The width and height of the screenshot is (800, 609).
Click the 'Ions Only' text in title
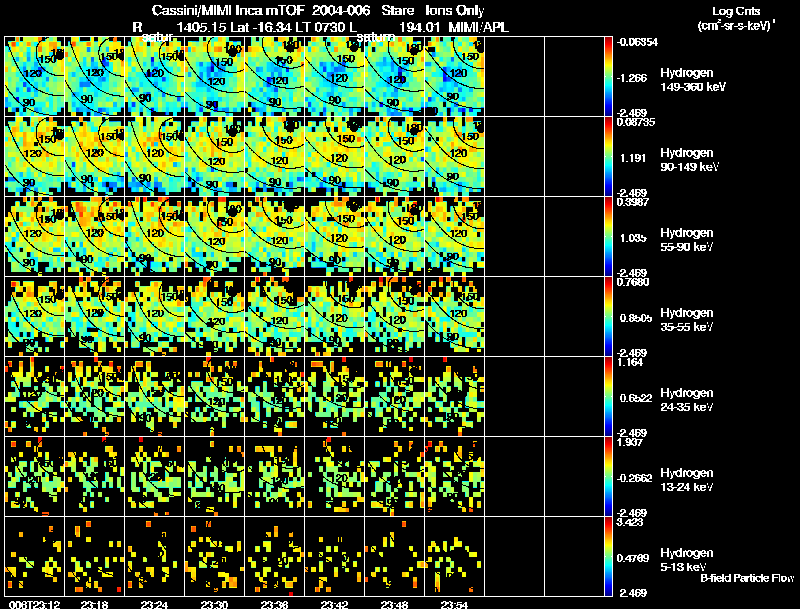[x=455, y=10]
